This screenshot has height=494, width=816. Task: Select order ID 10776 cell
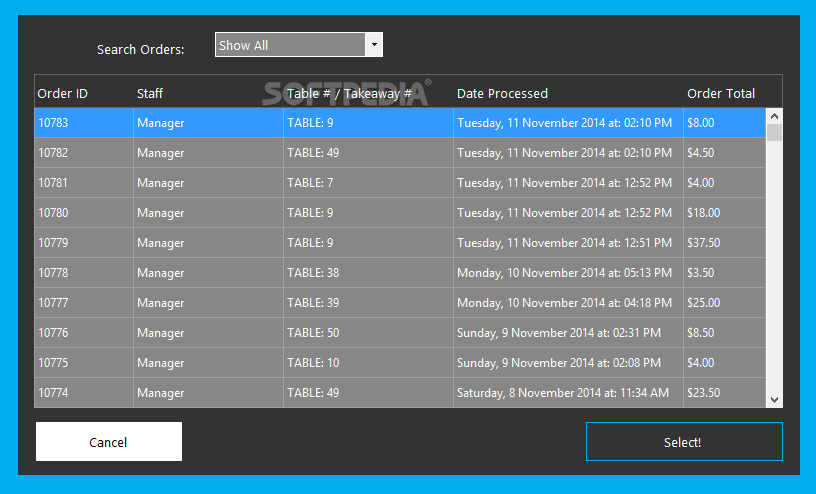(84, 333)
